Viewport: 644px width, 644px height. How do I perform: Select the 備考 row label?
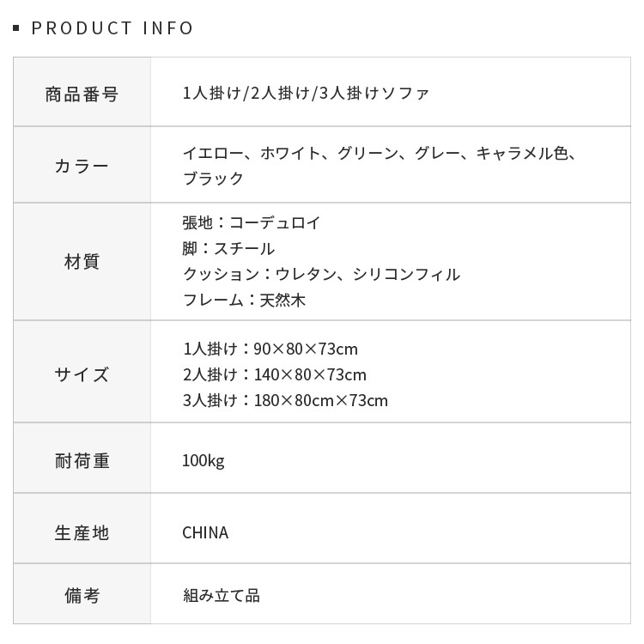pos(82,595)
